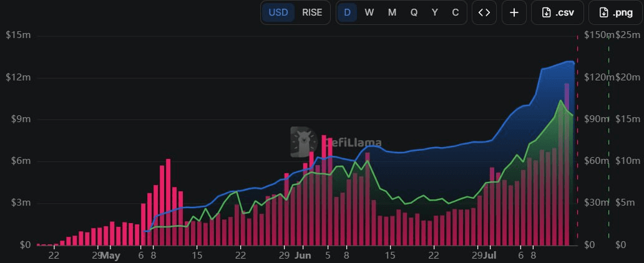Click the green line peak in July
Viewport: 644px width, 263px height.
[560, 100]
